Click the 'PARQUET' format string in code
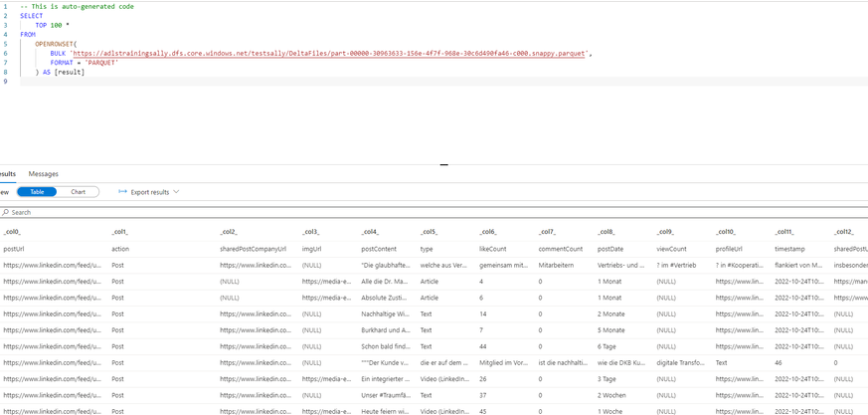Image resolution: width=868 pixels, height=415 pixels. (101, 63)
